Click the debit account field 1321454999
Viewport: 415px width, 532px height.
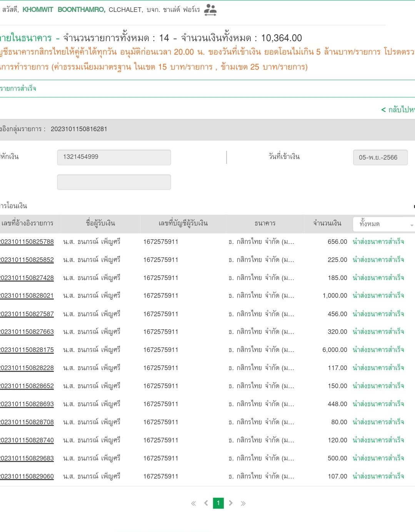pyautogui.click(x=114, y=157)
